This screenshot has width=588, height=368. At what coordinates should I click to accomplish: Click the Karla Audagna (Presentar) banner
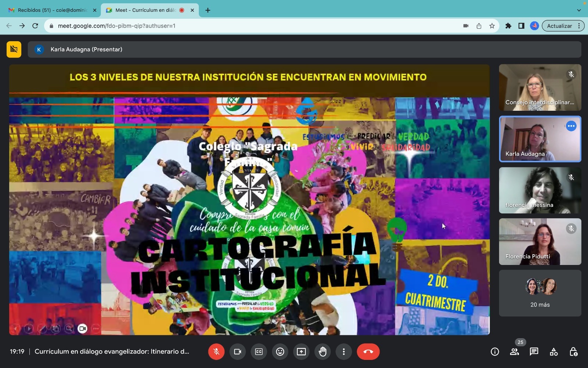304,49
